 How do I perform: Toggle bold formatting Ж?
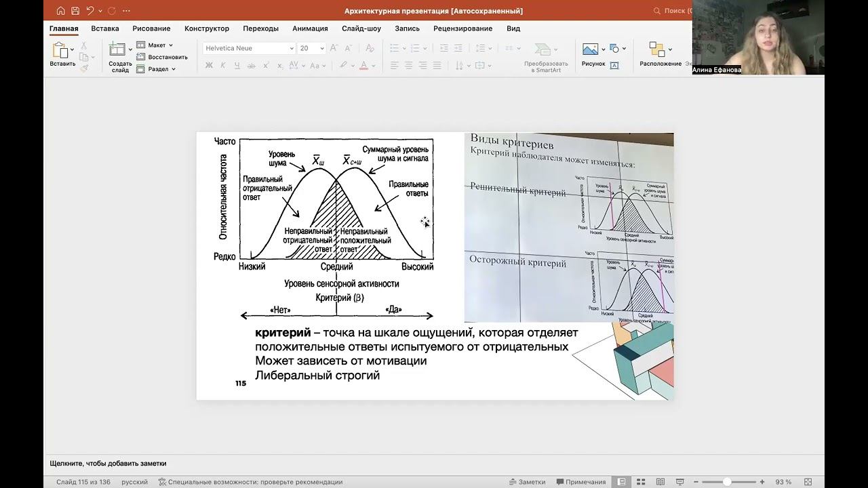[x=209, y=66]
